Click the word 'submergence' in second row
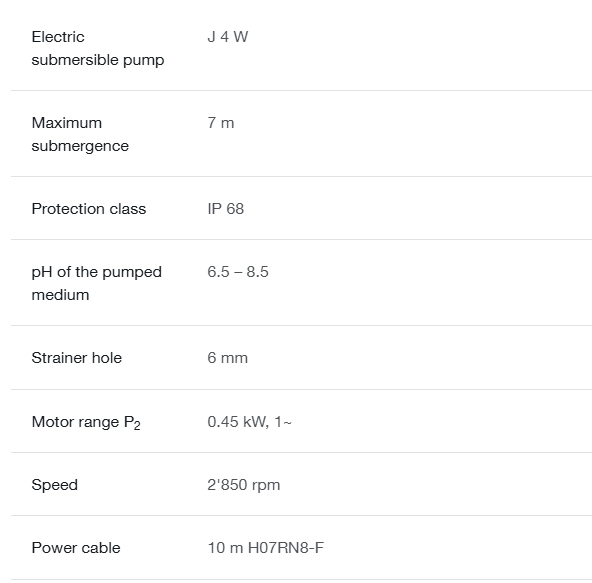The image size is (592, 583). click(x=80, y=146)
